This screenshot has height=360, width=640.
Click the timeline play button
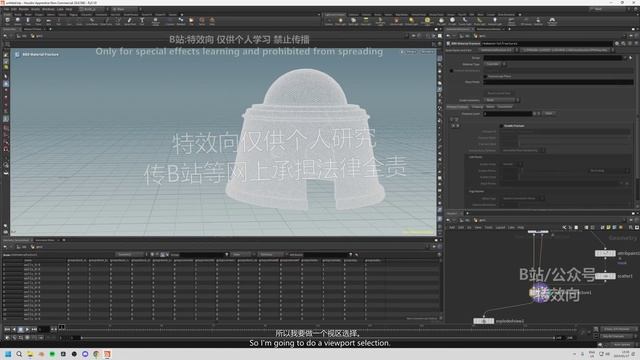[x=27, y=329]
